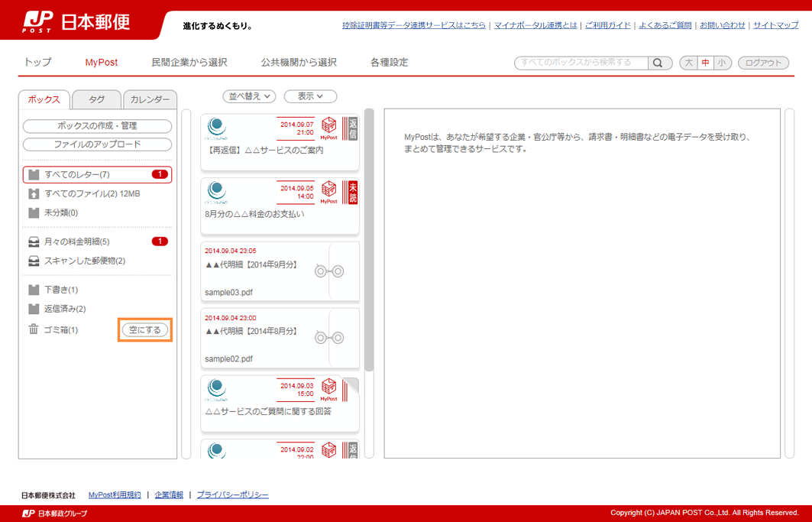812x522 pixels.
Task: Click the 未読 unread badge
Action: [353, 193]
